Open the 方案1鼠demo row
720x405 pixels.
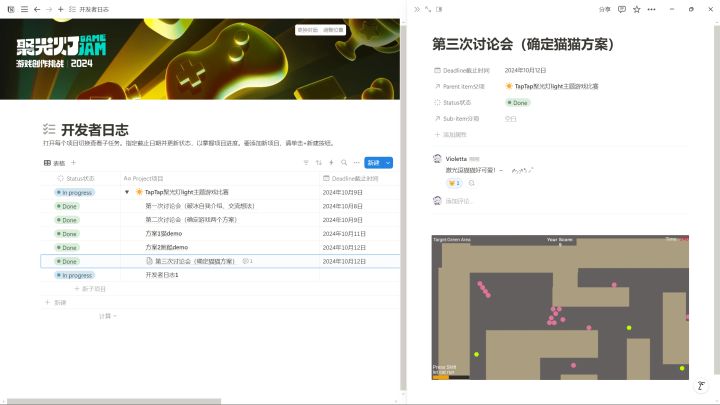(x=163, y=234)
